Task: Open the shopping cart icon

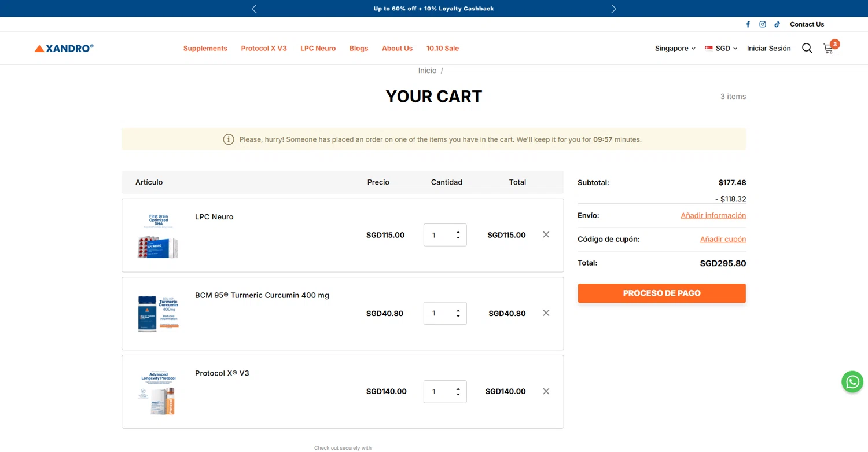Action: tap(829, 49)
